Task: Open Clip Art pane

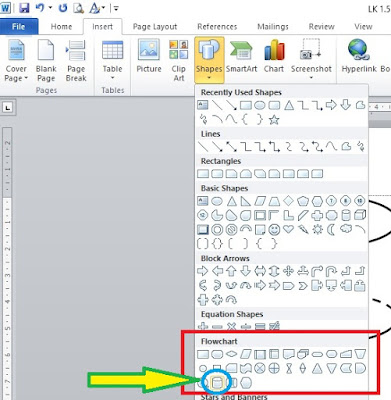Action: pos(179,61)
